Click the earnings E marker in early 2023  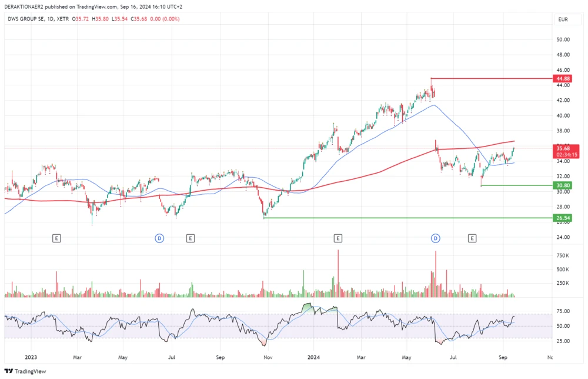[56, 238]
